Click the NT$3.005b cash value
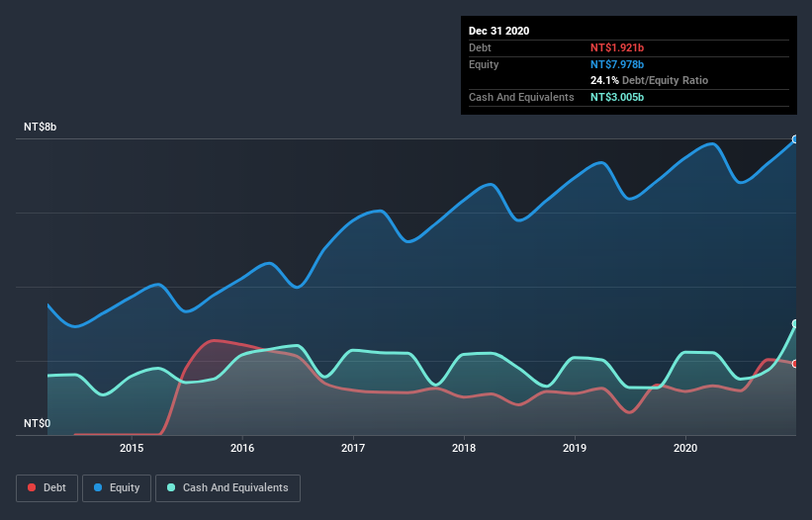Screen dimensions: 812x520 [617, 97]
